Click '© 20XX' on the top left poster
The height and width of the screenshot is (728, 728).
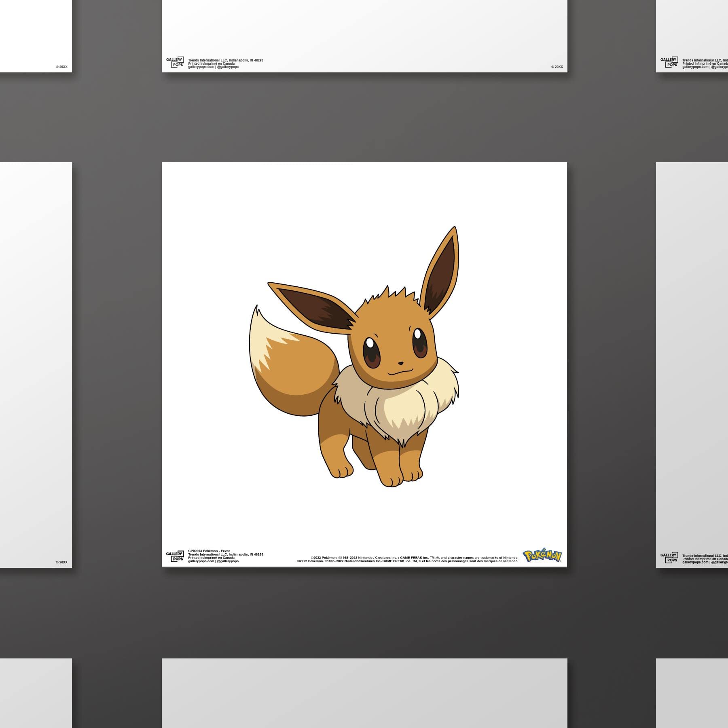(61, 67)
